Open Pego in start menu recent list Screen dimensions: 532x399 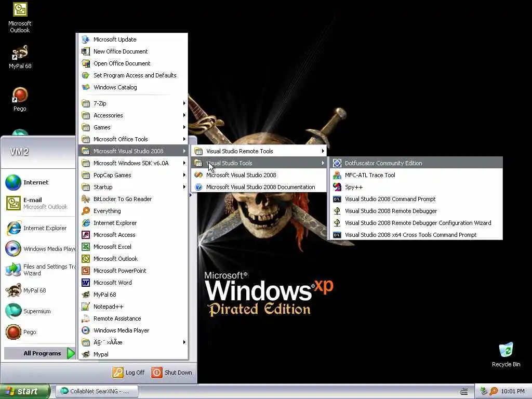coord(39,332)
